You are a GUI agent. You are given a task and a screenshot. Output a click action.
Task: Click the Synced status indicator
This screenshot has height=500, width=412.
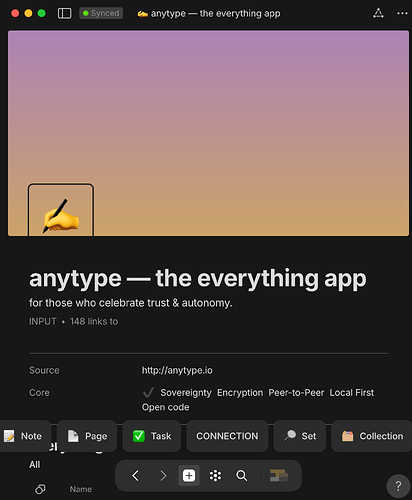101,13
